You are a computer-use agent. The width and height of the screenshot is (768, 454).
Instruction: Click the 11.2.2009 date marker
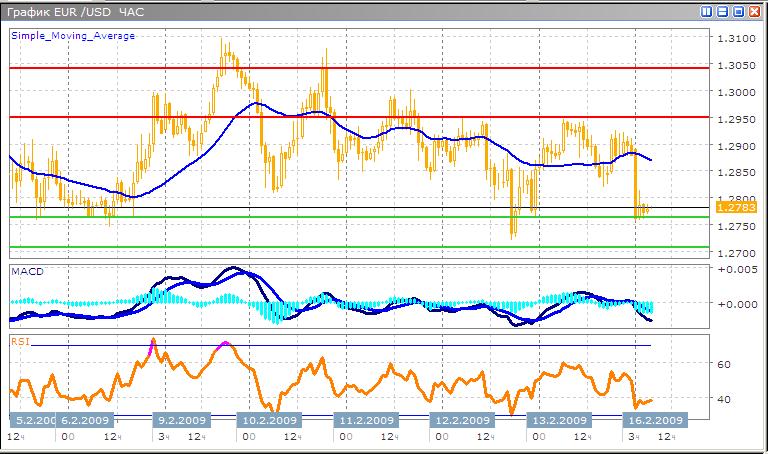point(364,420)
